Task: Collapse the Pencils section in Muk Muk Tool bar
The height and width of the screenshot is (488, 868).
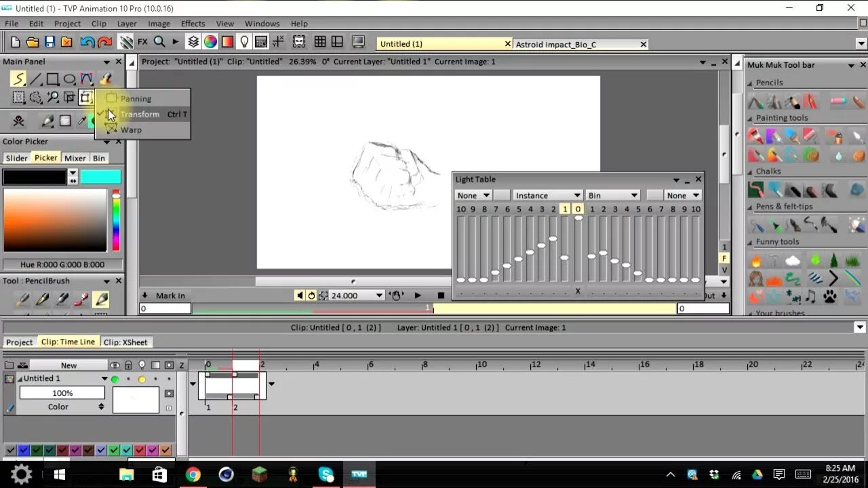Action: tap(751, 83)
